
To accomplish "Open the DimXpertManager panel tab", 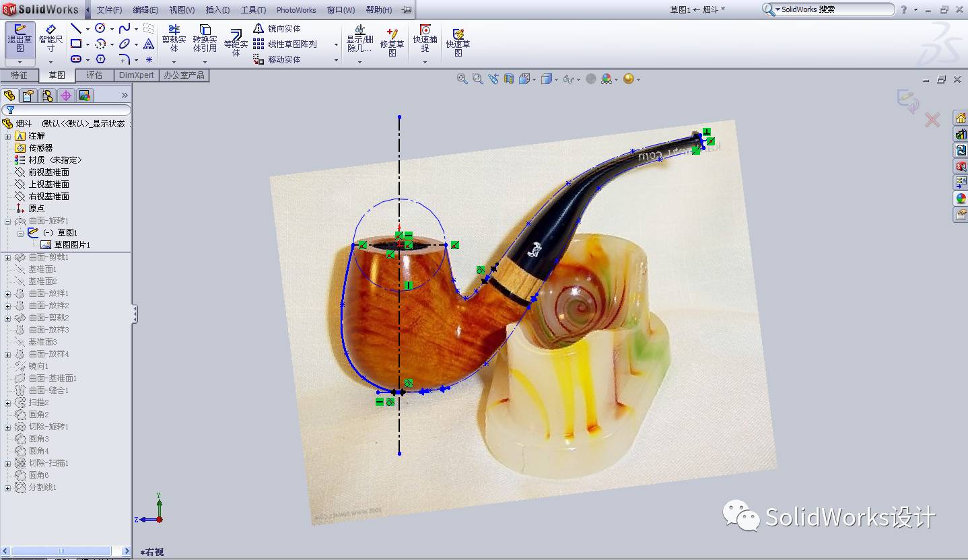I will point(66,96).
